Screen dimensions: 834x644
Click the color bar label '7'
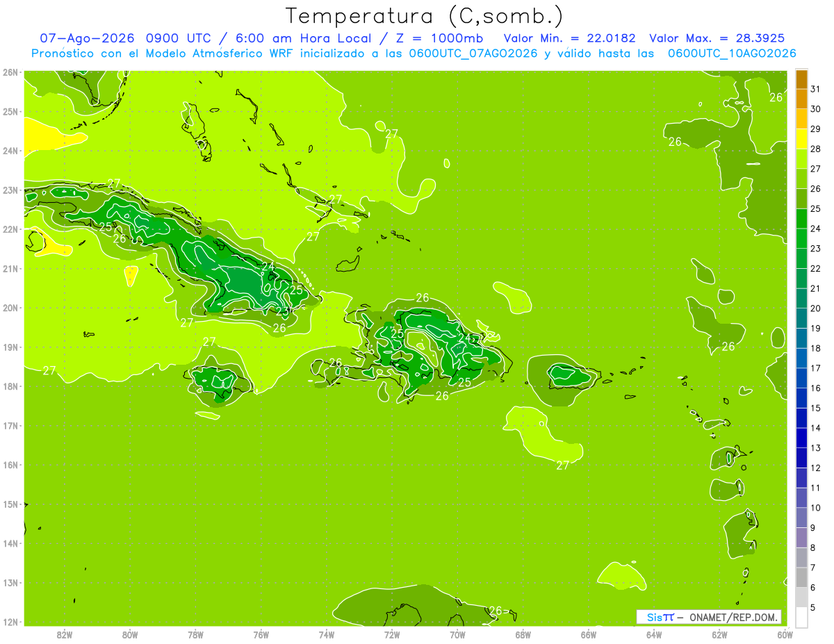pos(814,568)
